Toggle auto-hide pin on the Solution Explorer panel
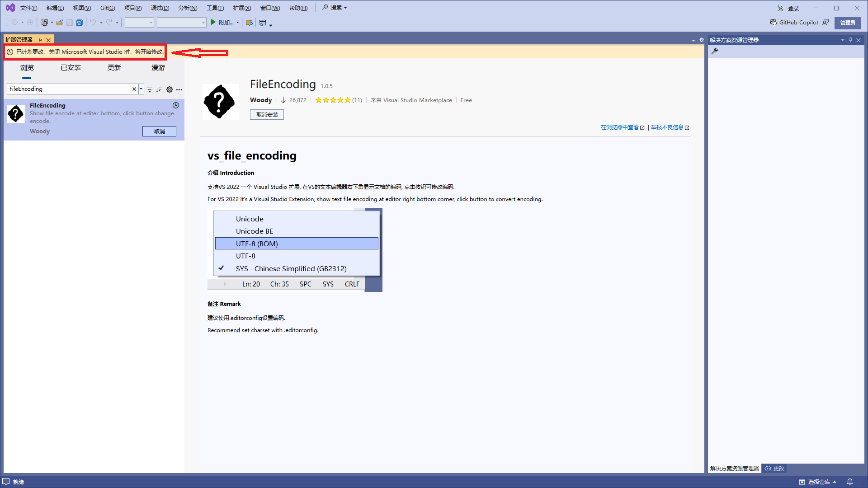This screenshot has width=868, height=488. coord(850,40)
